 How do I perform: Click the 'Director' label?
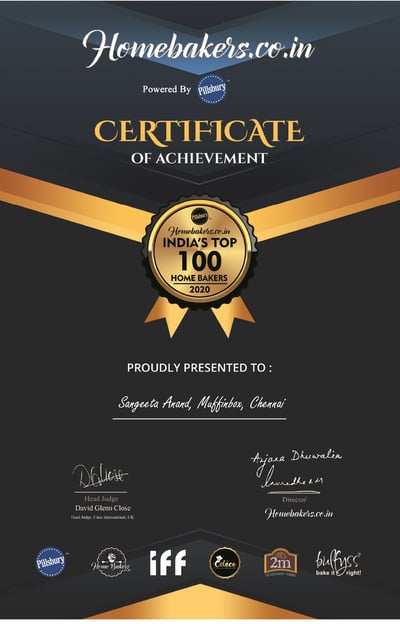[x=295, y=499]
